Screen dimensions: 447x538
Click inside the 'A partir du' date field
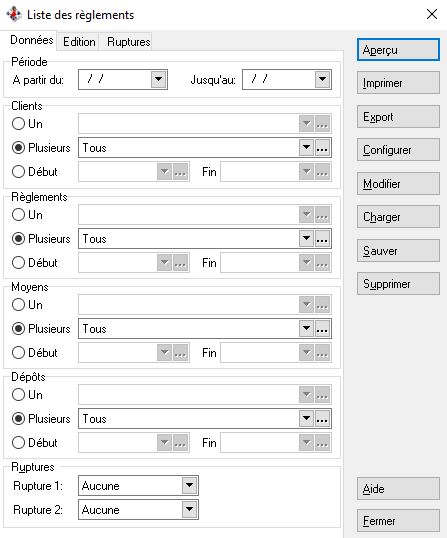coord(115,80)
